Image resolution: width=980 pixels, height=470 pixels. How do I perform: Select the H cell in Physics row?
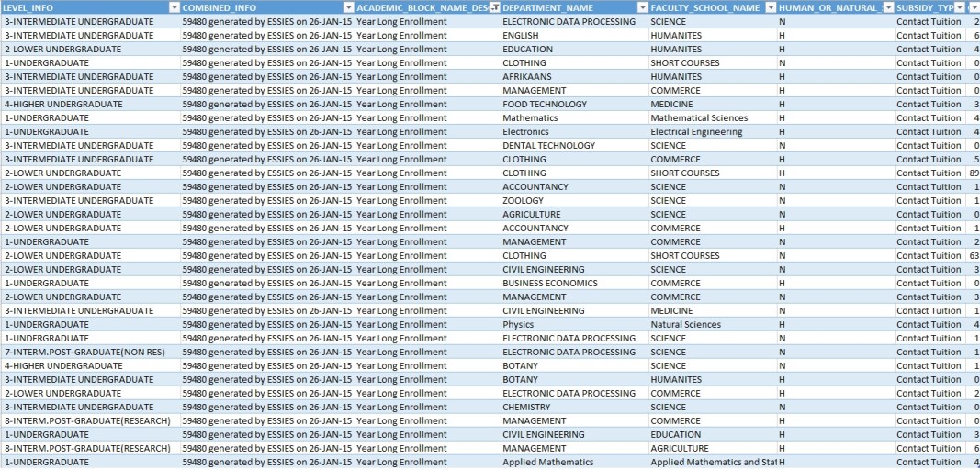click(x=836, y=324)
